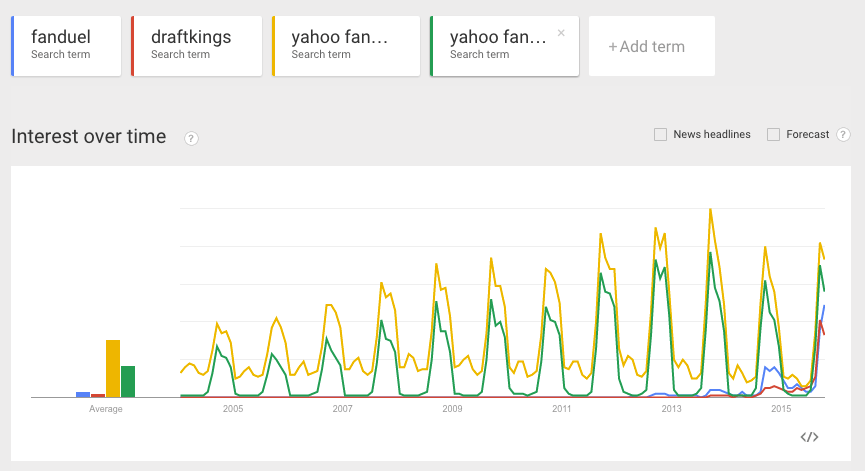Click the green average bar
This screenshot has height=471, width=865.
click(x=128, y=382)
